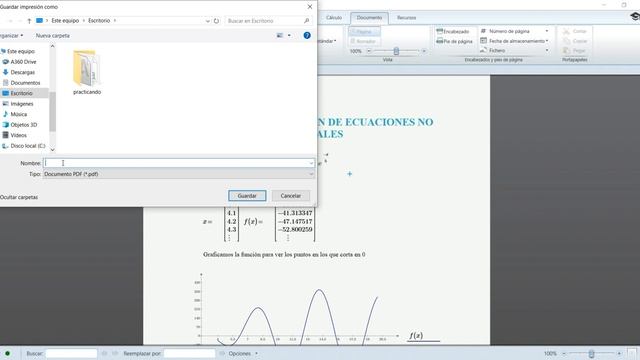This screenshot has width=640, height=360.
Task: Click the Reemplazar por field
Action: click(189, 353)
